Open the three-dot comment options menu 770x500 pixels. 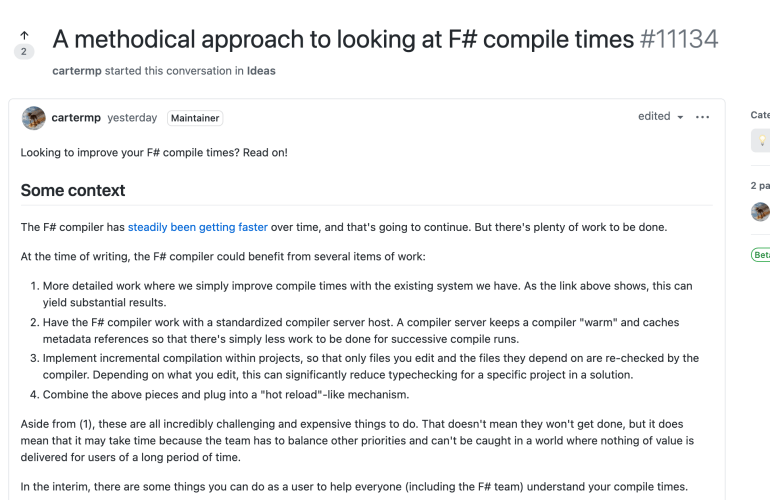(702, 117)
